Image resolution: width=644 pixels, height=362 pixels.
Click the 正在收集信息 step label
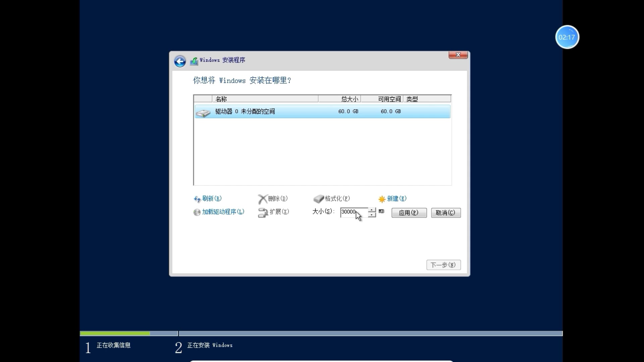tap(114, 345)
